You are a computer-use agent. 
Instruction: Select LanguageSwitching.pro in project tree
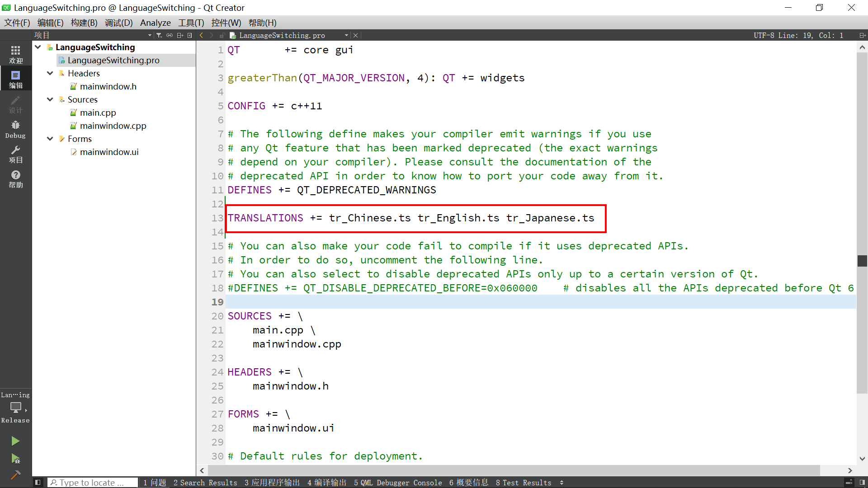113,60
